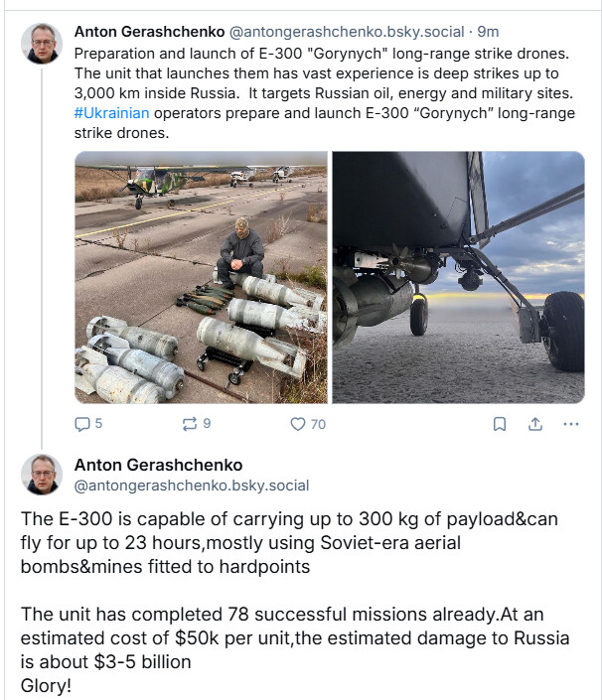Screen dimensions: 602x700
Task: Like the post with the heart icon
Action: (298, 424)
